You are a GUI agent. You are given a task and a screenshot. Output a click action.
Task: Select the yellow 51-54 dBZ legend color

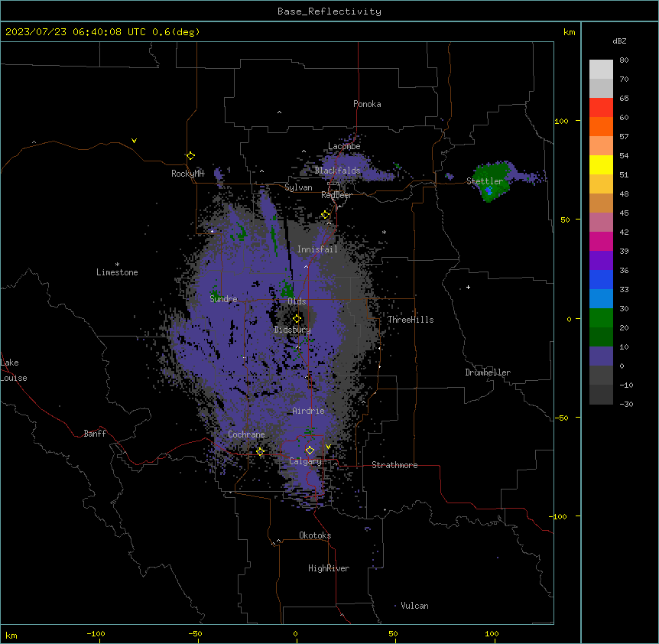601,164
